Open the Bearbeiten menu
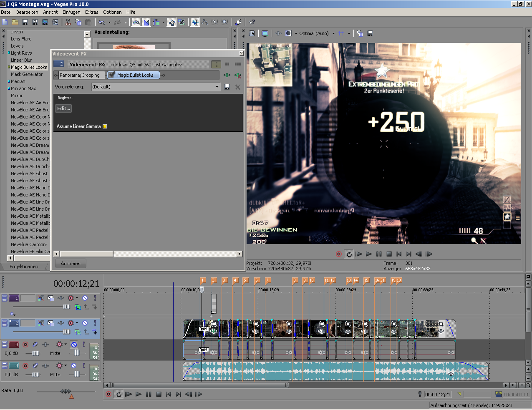The height and width of the screenshot is (410, 532). 27,12
